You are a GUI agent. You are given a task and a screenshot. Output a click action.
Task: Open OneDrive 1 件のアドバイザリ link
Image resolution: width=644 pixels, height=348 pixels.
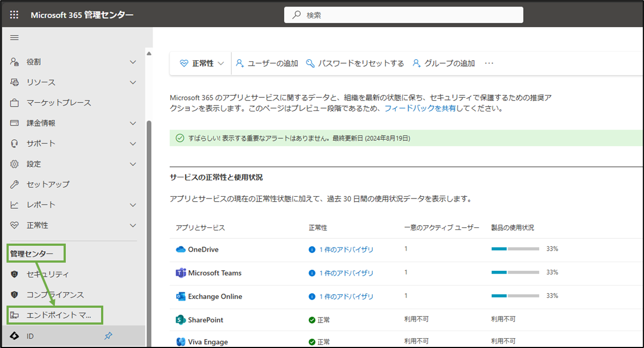(346, 250)
